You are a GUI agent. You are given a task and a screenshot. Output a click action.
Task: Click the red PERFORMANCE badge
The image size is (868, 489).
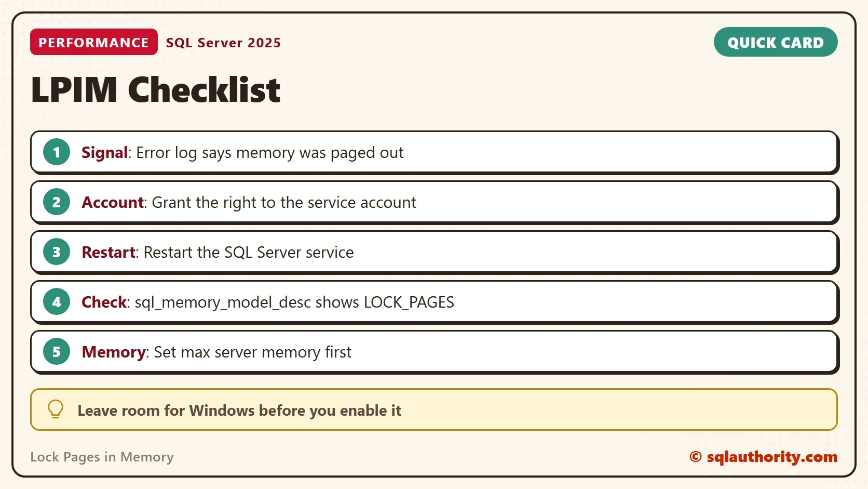(x=94, y=42)
